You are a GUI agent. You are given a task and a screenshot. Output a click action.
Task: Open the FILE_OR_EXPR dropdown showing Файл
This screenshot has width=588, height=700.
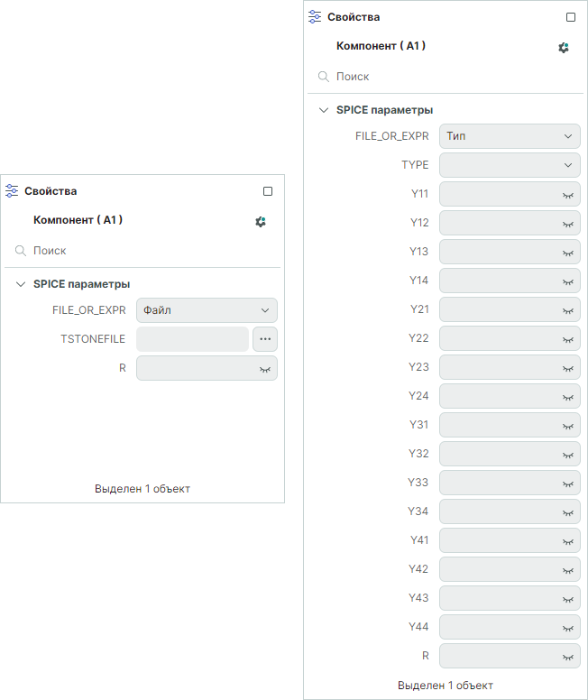click(x=207, y=310)
